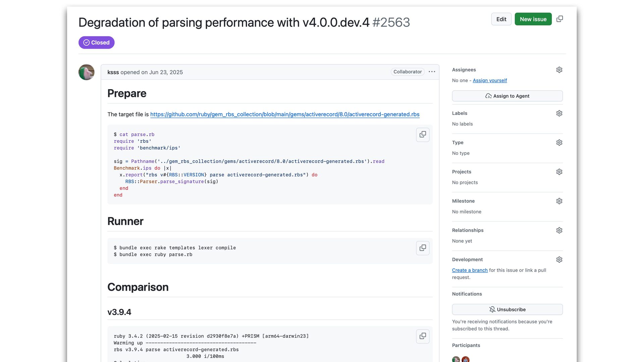Copy the parse.rb code block
The width and height of the screenshot is (644, 362).
(423, 134)
